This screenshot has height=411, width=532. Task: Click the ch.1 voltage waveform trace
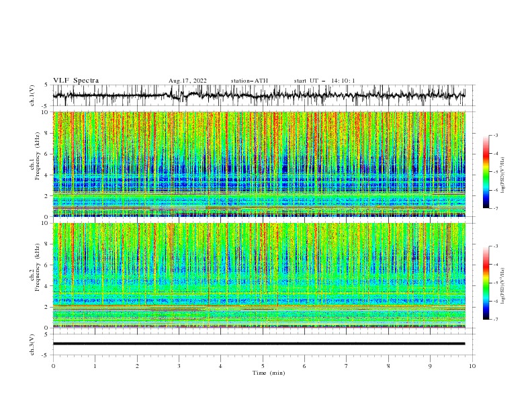tap(259, 95)
